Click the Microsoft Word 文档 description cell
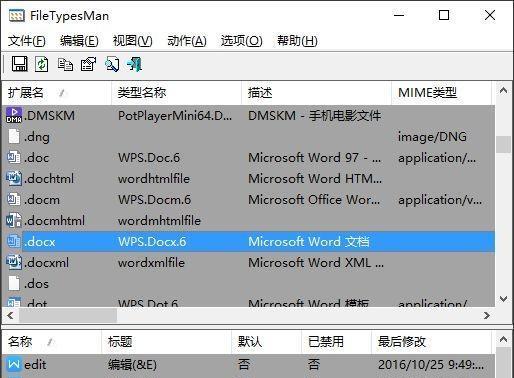This screenshot has width=514, height=378. point(309,242)
